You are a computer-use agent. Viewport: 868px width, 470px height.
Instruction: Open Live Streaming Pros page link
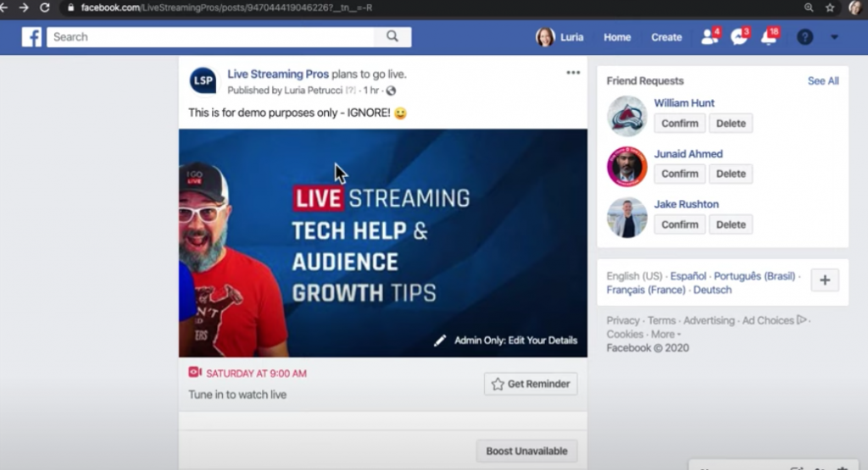pyautogui.click(x=278, y=74)
